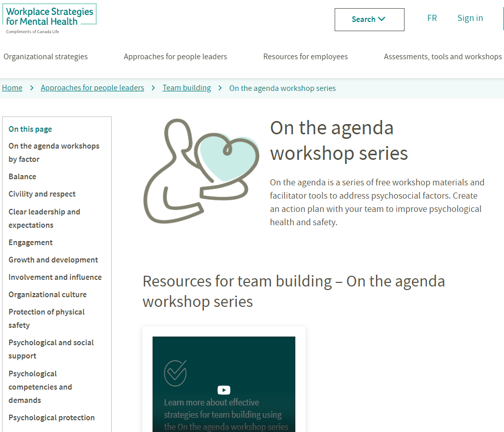This screenshot has height=432, width=504.
Task: Click the chevron arrow in Search button
Action: click(x=382, y=19)
